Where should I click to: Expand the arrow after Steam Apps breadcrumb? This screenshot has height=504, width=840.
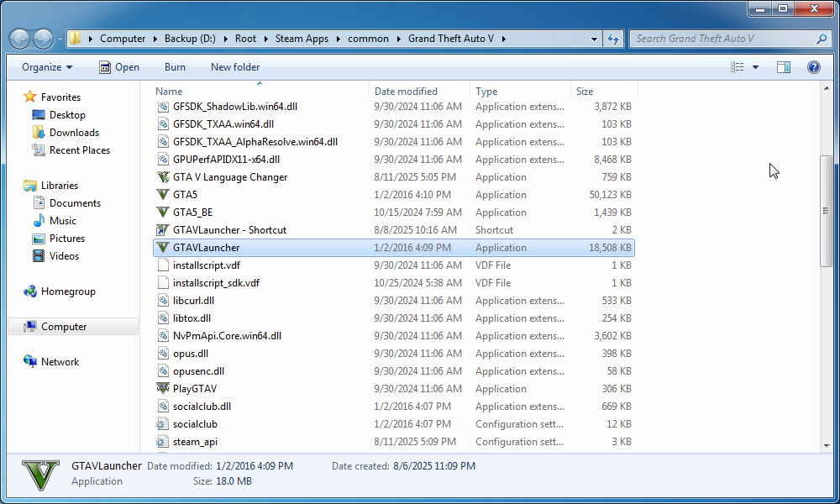point(339,39)
